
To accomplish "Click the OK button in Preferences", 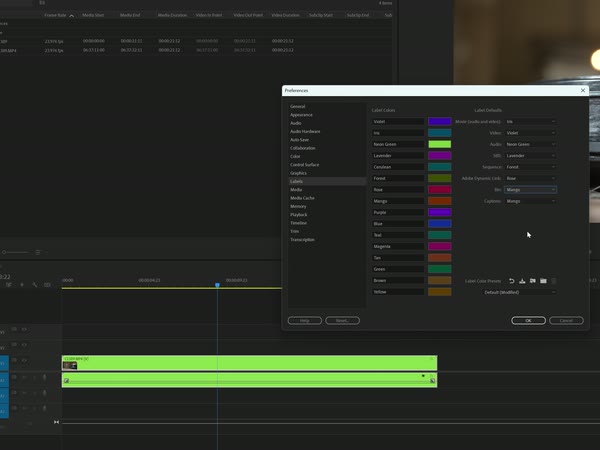I will coord(528,321).
